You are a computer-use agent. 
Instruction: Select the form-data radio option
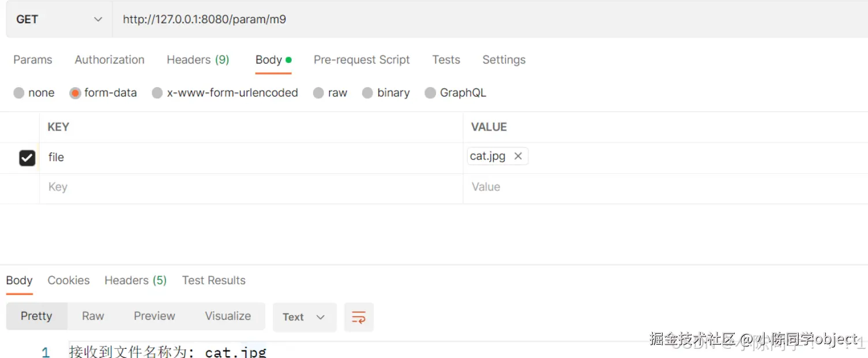[103, 93]
